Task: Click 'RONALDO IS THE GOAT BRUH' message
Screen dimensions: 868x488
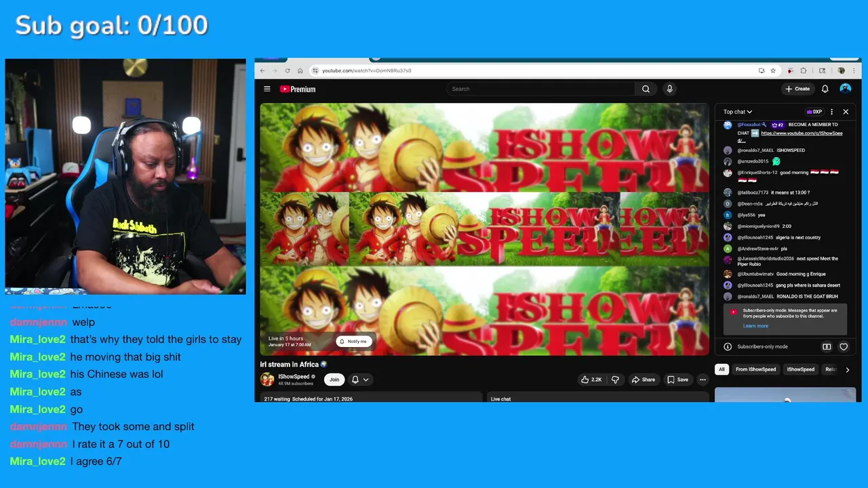Action: click(x=807, y=296)
